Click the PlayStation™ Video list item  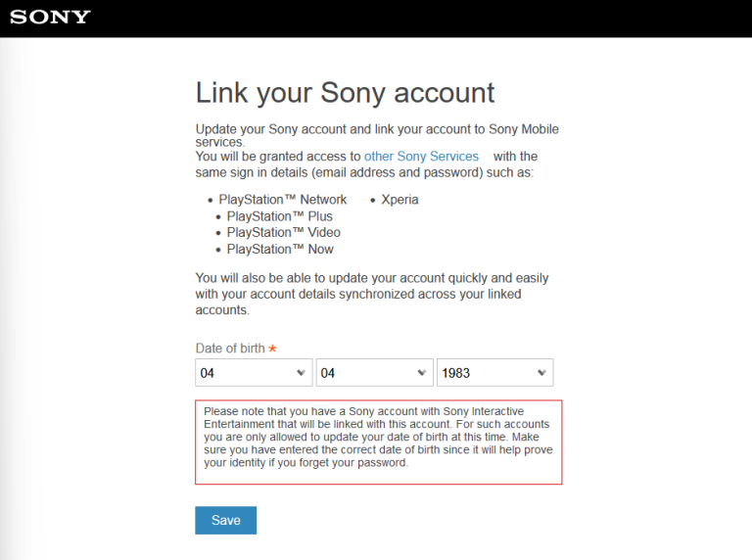[x=283, y=232]
